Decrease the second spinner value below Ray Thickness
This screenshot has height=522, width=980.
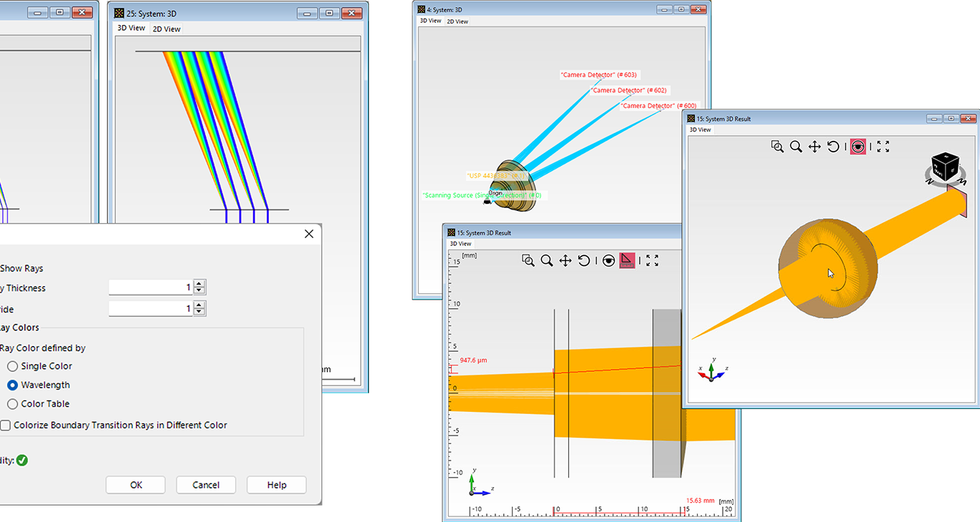coord(199,312)
